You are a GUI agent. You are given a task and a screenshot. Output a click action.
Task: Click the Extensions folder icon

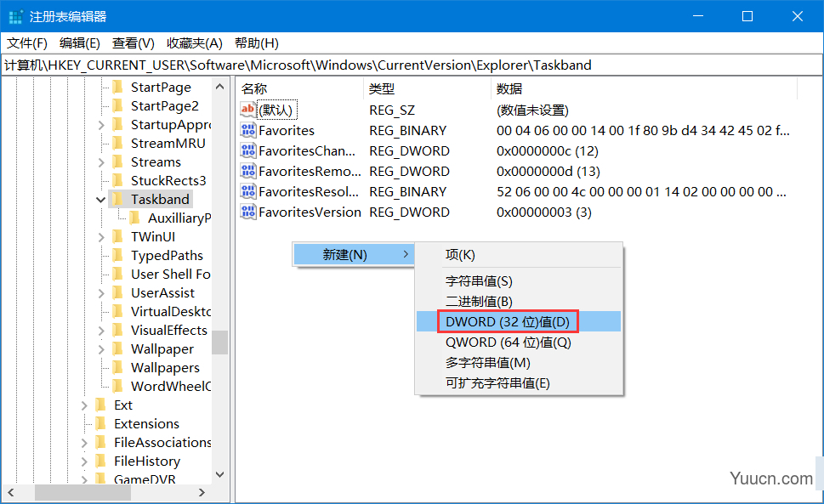click(101, 423)
